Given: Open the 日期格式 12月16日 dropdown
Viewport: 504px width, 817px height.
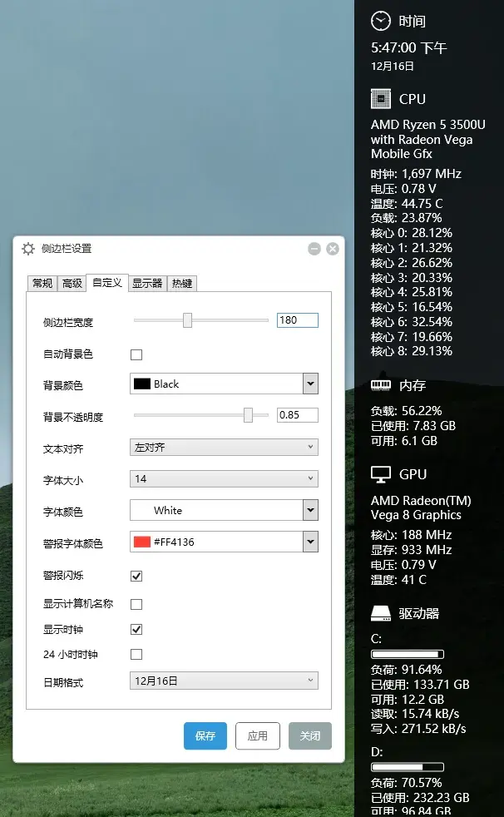Looking at the screenshot, I should [224, 681].
